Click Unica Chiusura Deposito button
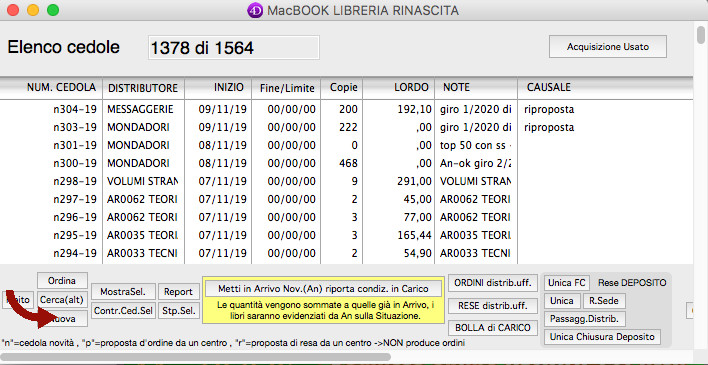 602,337
